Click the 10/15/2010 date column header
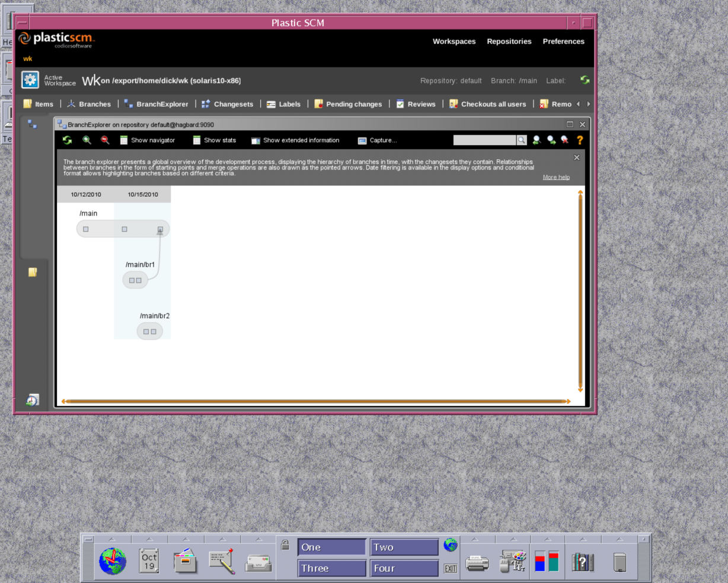This screenshot has width=728, height=583. (143, 194)
